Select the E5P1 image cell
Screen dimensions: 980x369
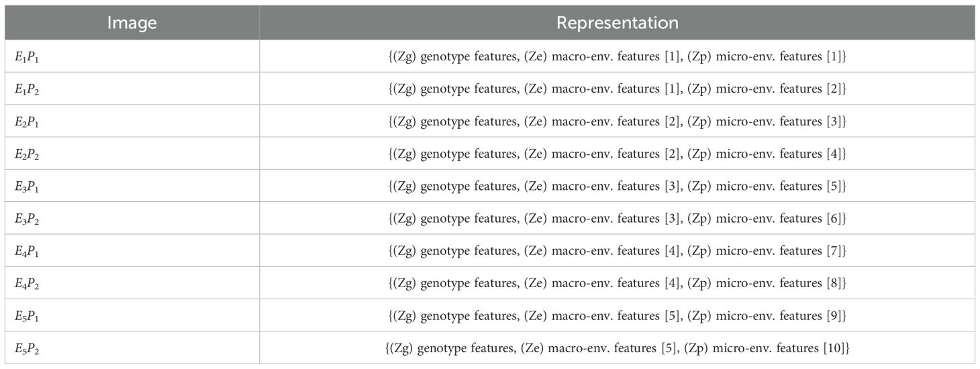point(28,316)
